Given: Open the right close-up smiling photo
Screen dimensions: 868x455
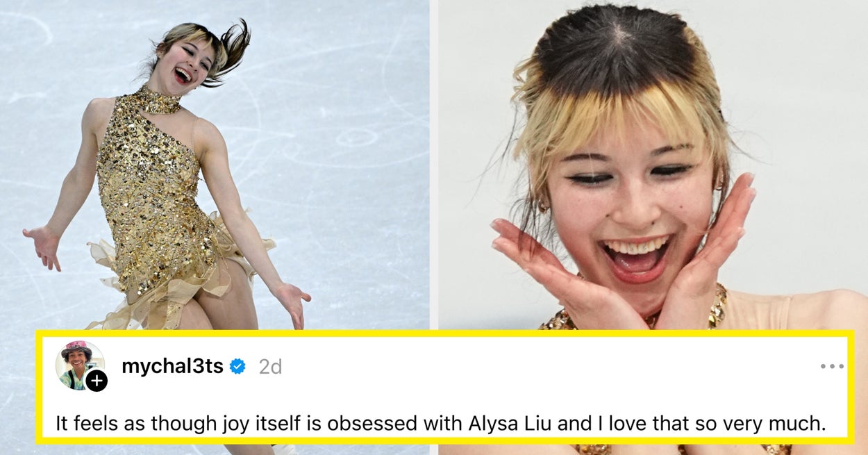Looking at the screenshot, I should tap(653, 165).
